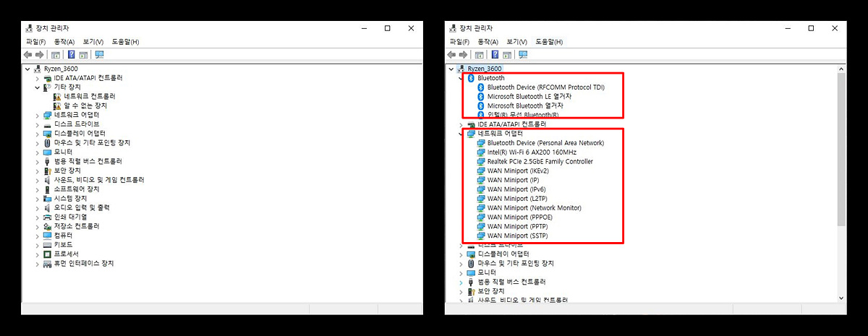This screenshot has width=868, height=336.
Task: Click 프로세서 chip icon in left window
Action: [48, 254]
